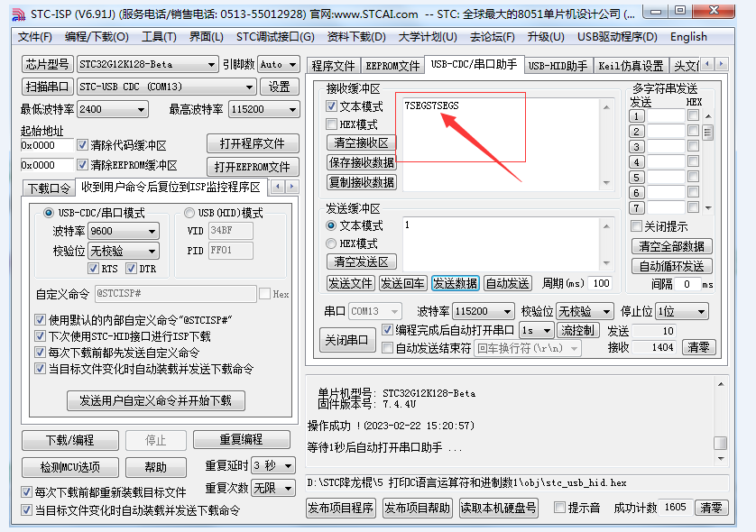Click multi-string send button number 4

(636, 162)
